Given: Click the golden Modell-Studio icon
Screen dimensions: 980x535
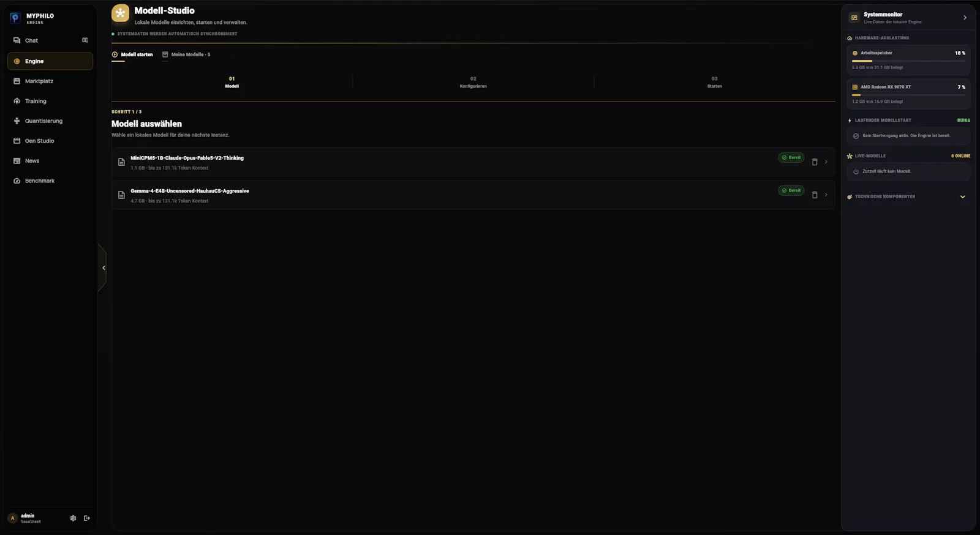Looking at the screenshot, I should pos(121,13).
